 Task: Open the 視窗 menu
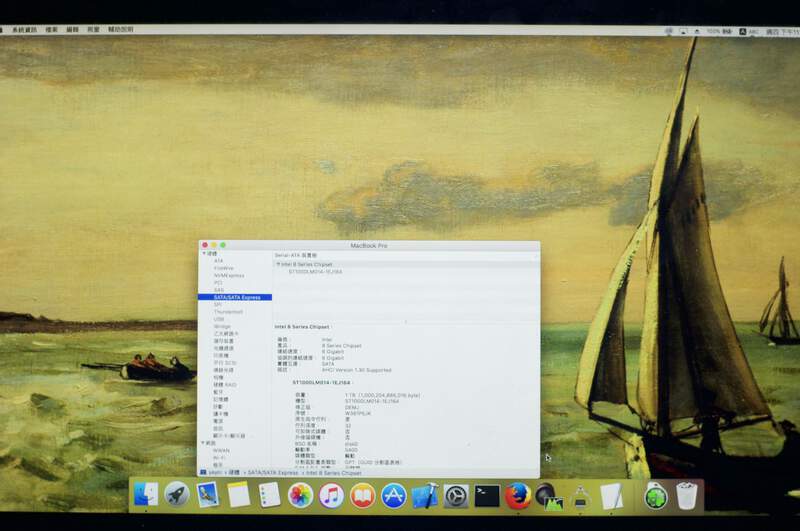pyautogui.click(x=93, y=30)
